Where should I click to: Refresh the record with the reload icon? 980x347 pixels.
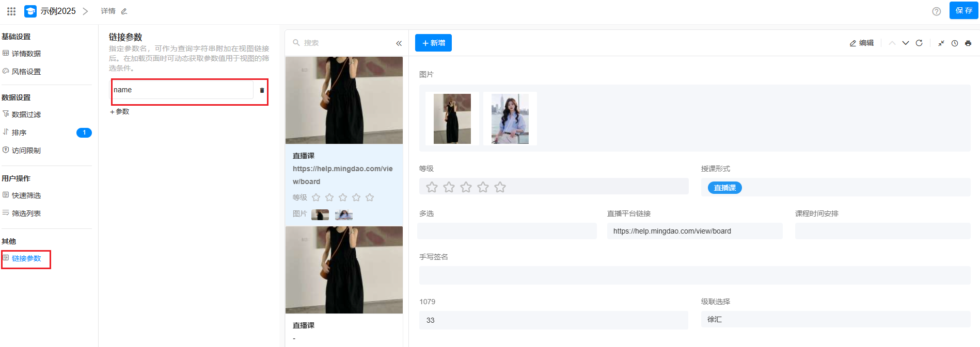(919, 43)
